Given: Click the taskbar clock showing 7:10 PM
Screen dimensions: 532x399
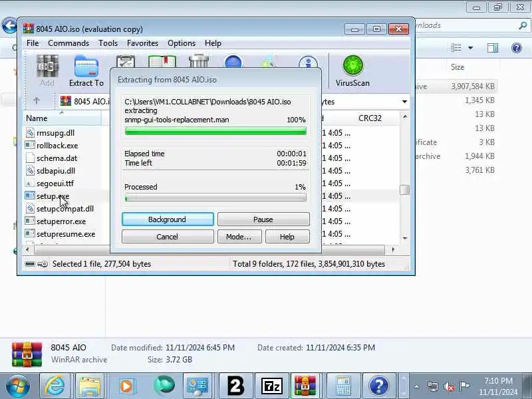Looking at the screenshot, I should [x=498, y=386].
